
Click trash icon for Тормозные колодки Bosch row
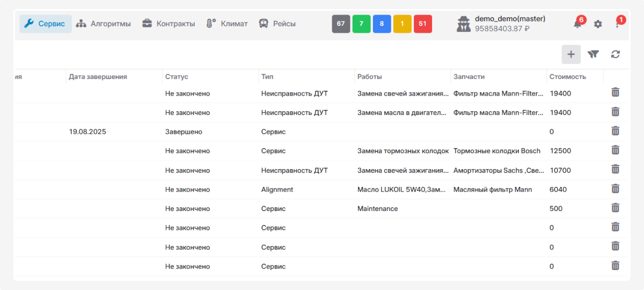click(615, 150)
